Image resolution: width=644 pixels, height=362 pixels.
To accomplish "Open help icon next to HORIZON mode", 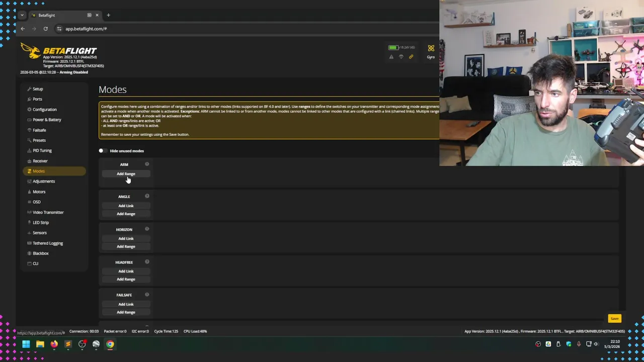I will point(147,229).
